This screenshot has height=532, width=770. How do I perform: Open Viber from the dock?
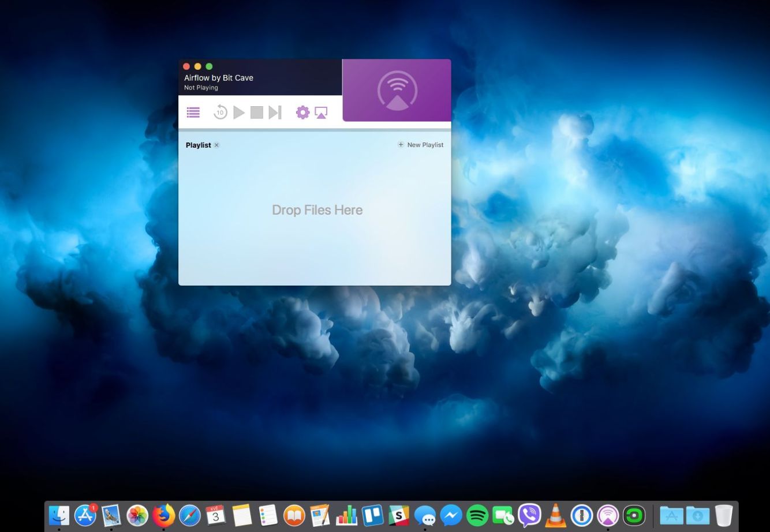point(529,515)
